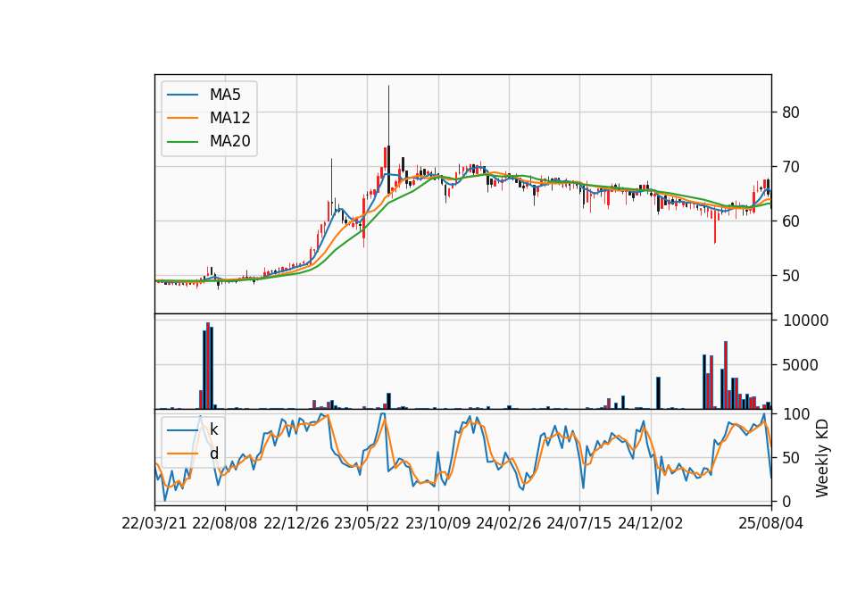Screen dimensions: 857x616
Task: Click the highest candlestick wick above 80
Action: click(388, 115)
